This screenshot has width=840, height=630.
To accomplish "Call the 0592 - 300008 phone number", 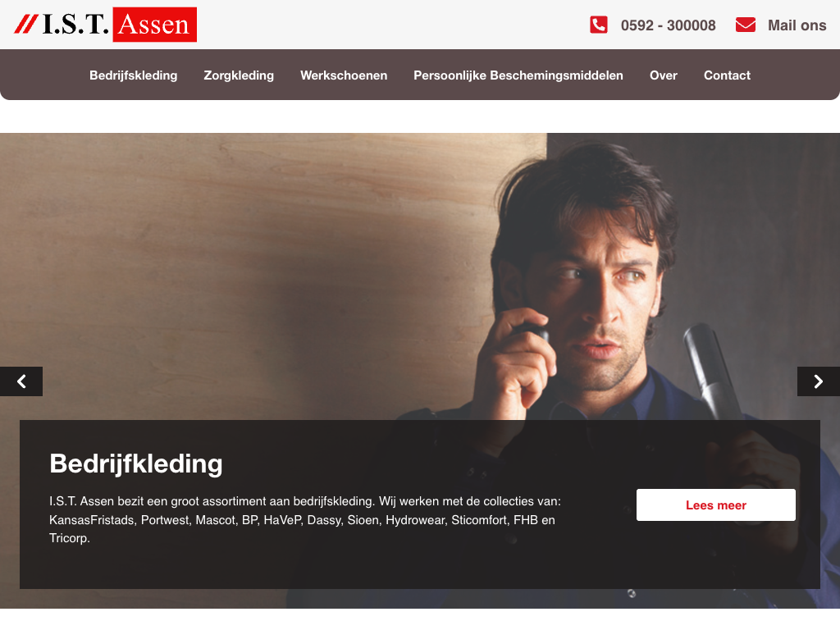I will (668, 25).
